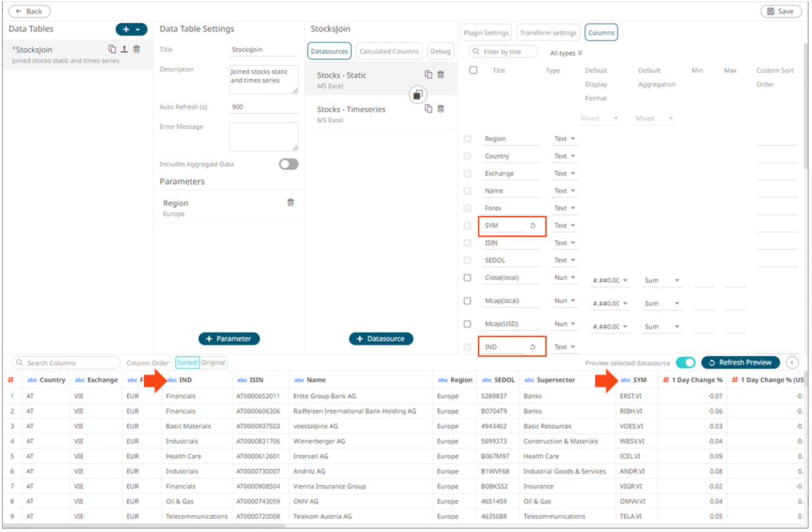Open the Transform settings tab

549,32
